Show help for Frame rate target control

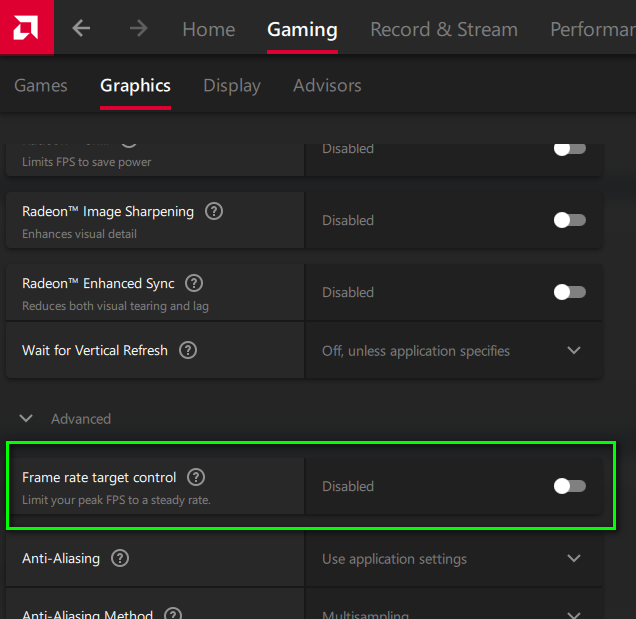[x=196, y=478]
